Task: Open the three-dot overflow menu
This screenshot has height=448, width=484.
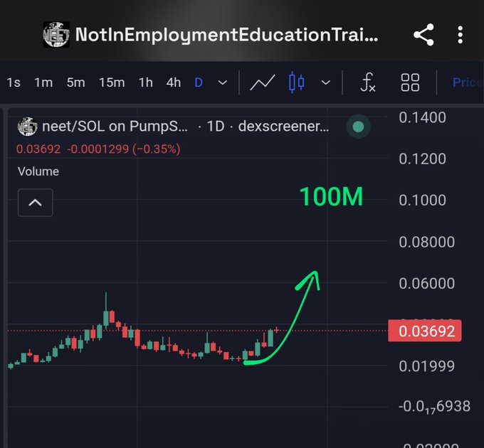Action: (x=461, y=35)
